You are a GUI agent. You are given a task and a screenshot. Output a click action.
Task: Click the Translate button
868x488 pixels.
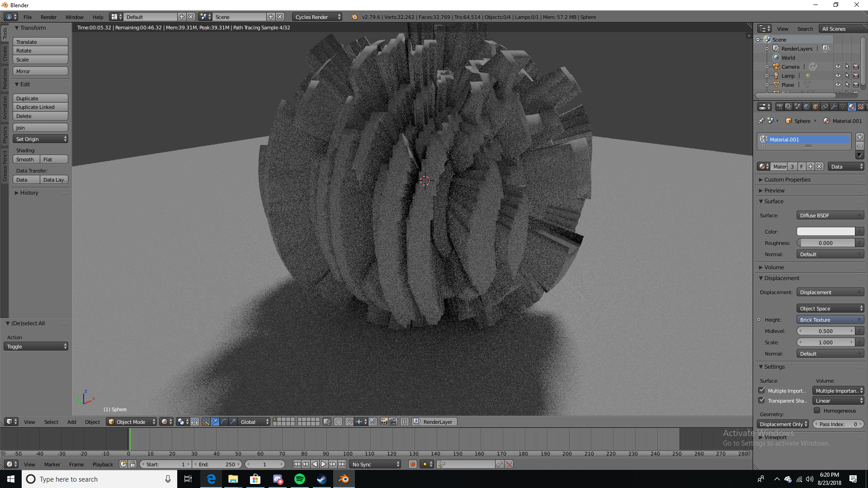point(40,42)
